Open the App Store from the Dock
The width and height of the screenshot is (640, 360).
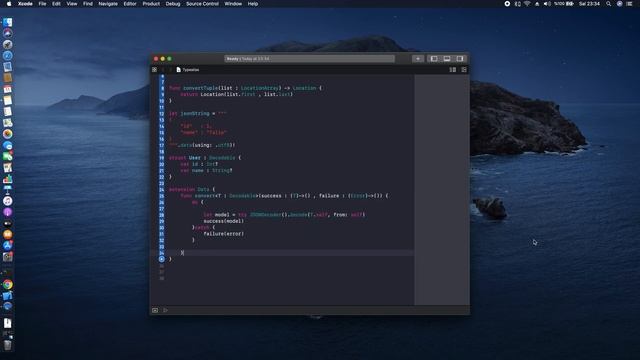[8, 245]
